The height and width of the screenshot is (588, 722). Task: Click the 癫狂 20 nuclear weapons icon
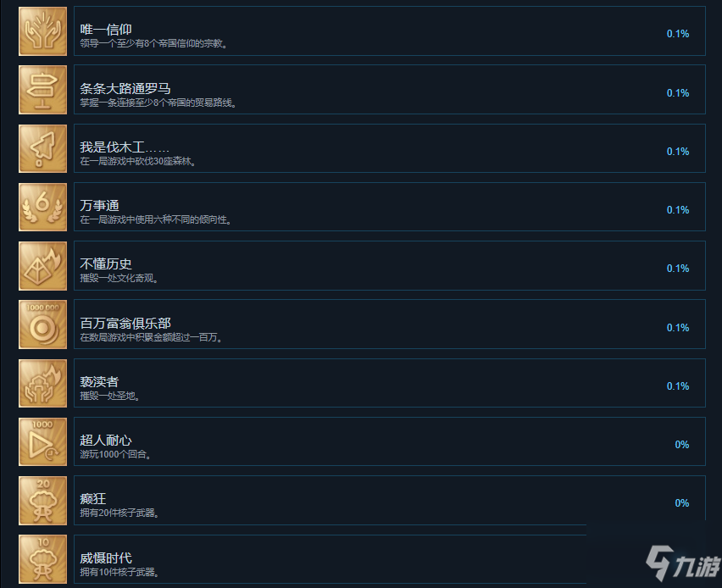[43, 501]
